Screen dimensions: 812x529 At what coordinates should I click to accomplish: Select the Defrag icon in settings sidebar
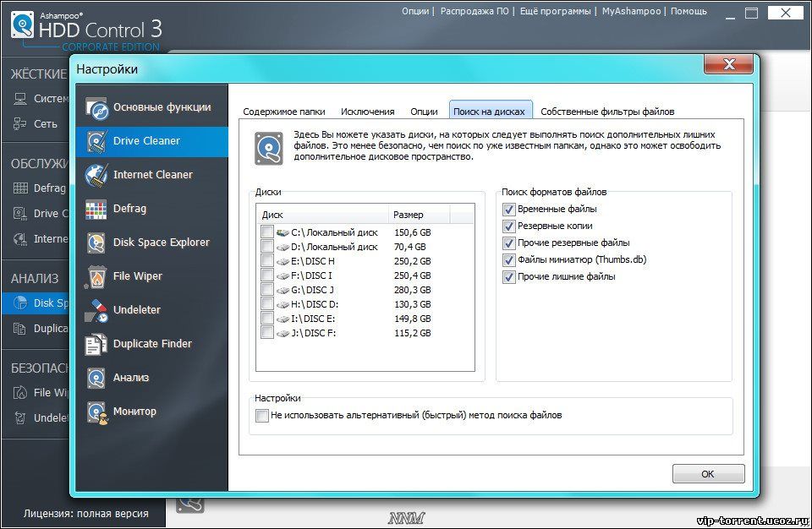tap(98, 209)
